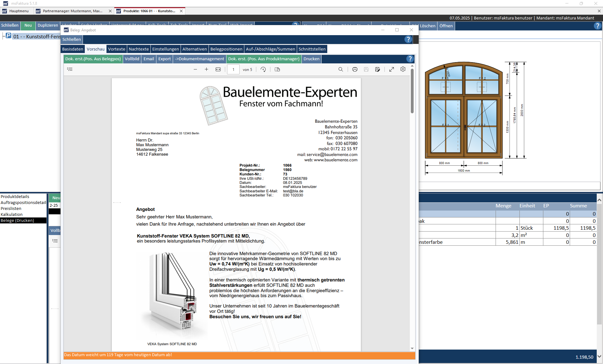The image size is (603, 364).
Task: Open help icon in Vorschau toolbar row
Action: [410, 59]
